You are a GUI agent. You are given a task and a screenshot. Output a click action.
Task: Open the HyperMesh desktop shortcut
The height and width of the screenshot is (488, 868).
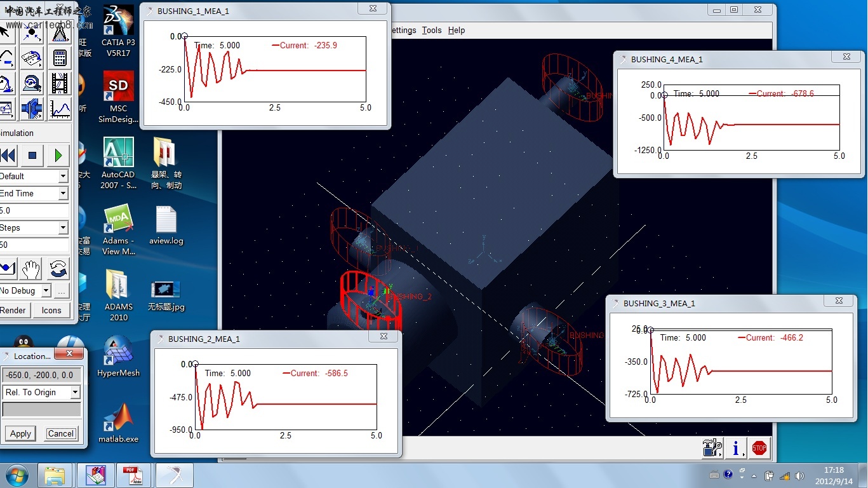[x=119, y=356]
